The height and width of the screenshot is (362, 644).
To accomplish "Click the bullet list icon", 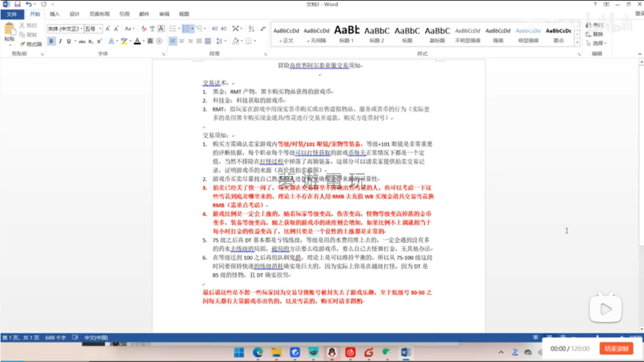I will click(173, 28).
